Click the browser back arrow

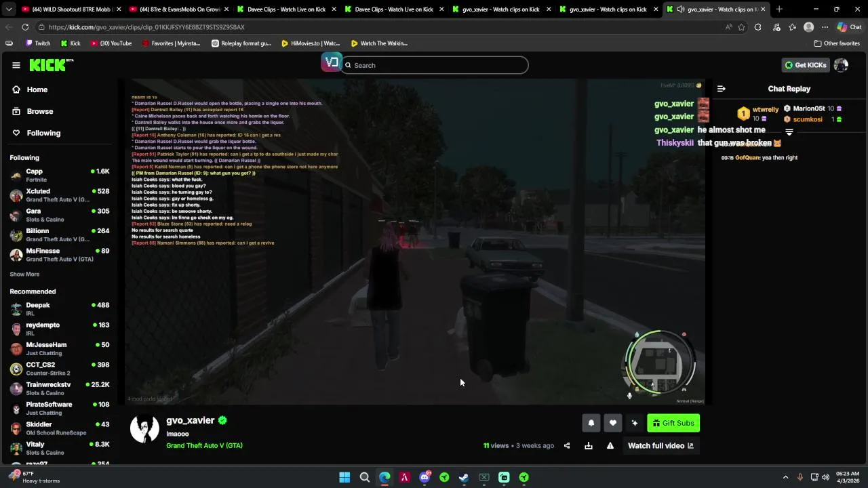[x=9, y=27]
